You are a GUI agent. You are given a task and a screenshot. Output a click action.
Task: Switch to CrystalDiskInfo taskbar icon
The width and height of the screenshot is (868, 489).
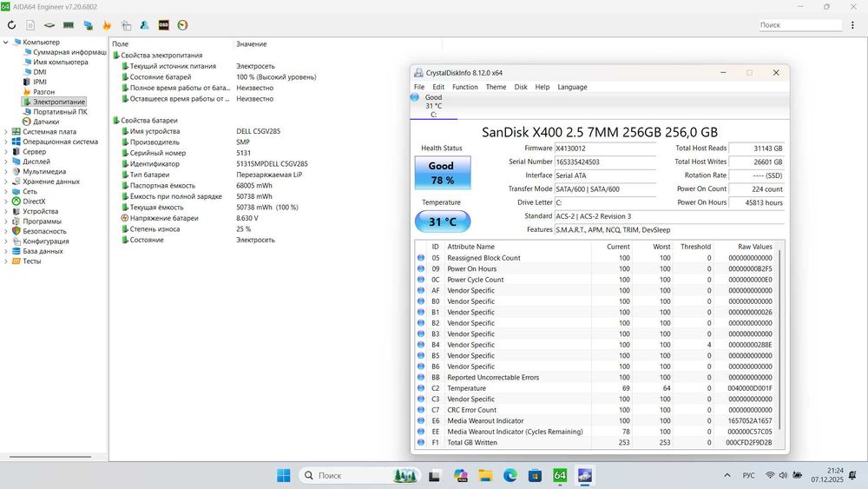pos(584,475)
